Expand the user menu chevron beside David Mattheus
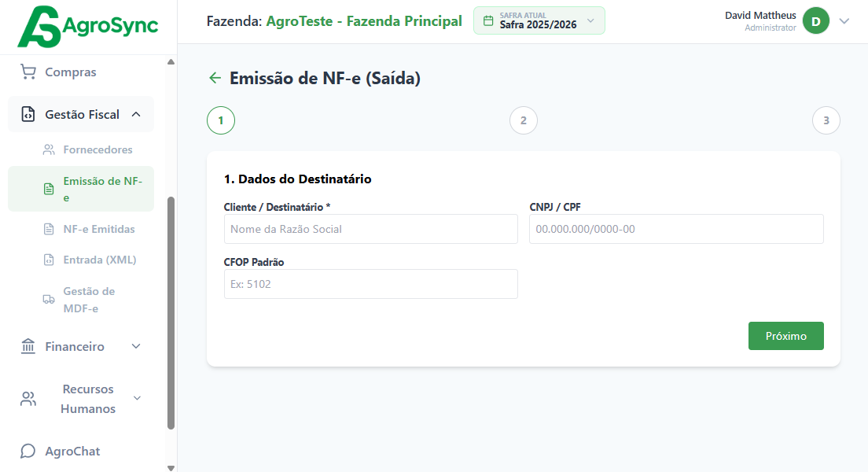This screenshot has height=472, width=868. 844,20
